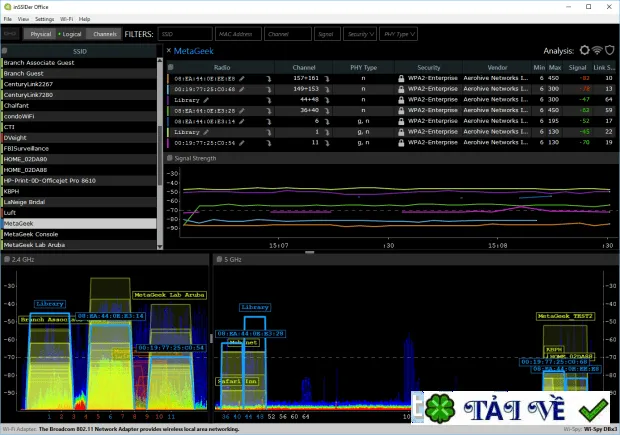Click the Signal Strength panel icon
This screenshot has height=435, width=620.
coord(170,158)
